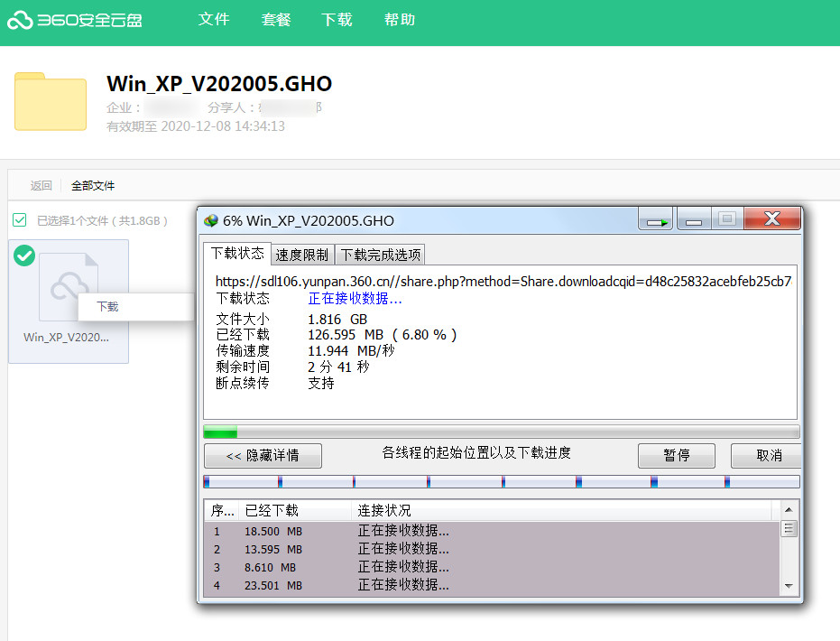Image resolution: width=840 pixels, height=641 pixels.
Task: Click the remaining time 2 分 41 秒
Action: [x=338, y=367]
